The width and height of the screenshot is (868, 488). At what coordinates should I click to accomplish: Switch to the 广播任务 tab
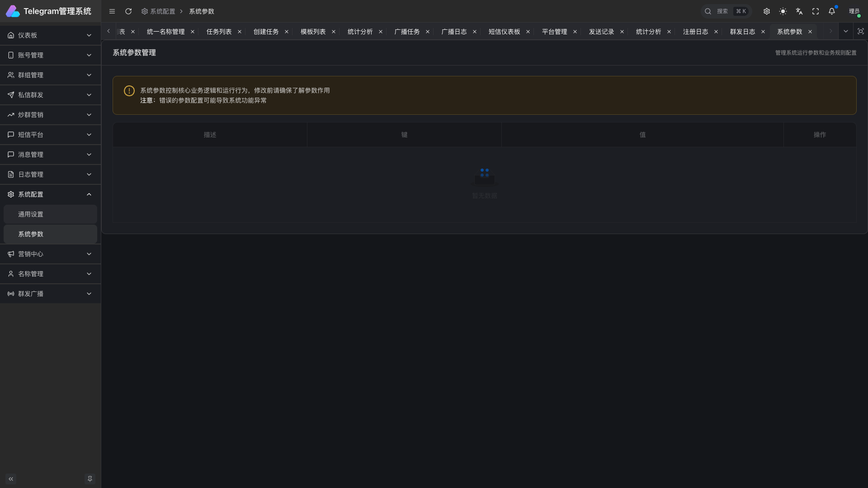407,32
